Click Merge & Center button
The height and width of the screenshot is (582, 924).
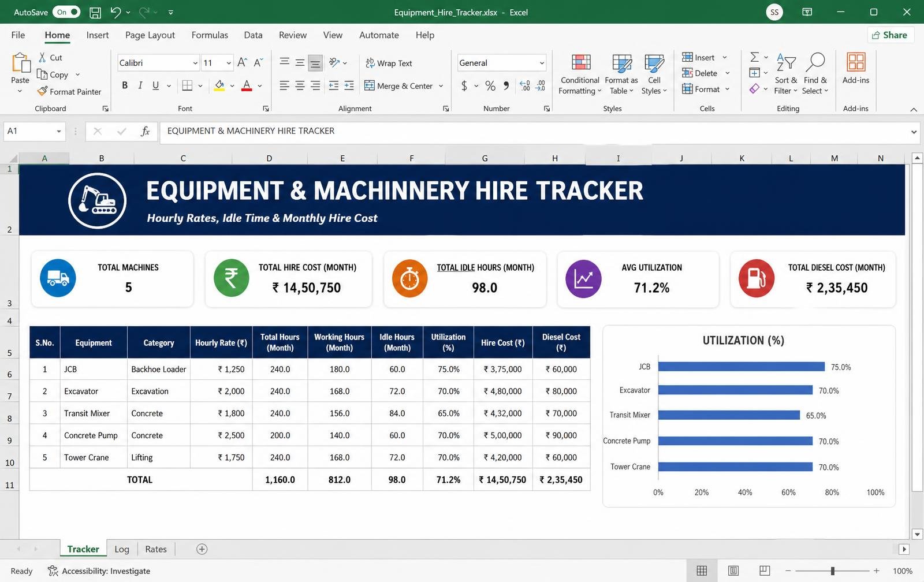point(399,85)
